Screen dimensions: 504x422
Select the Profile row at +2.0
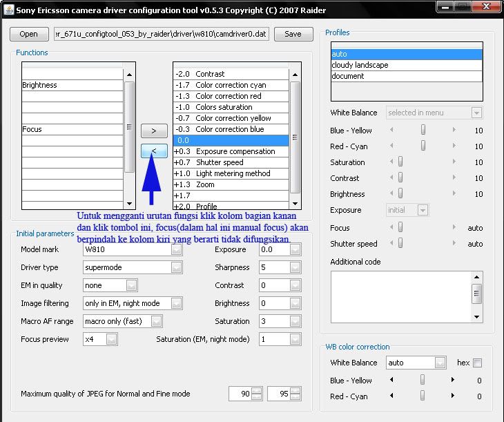click(x=231, y=206)
